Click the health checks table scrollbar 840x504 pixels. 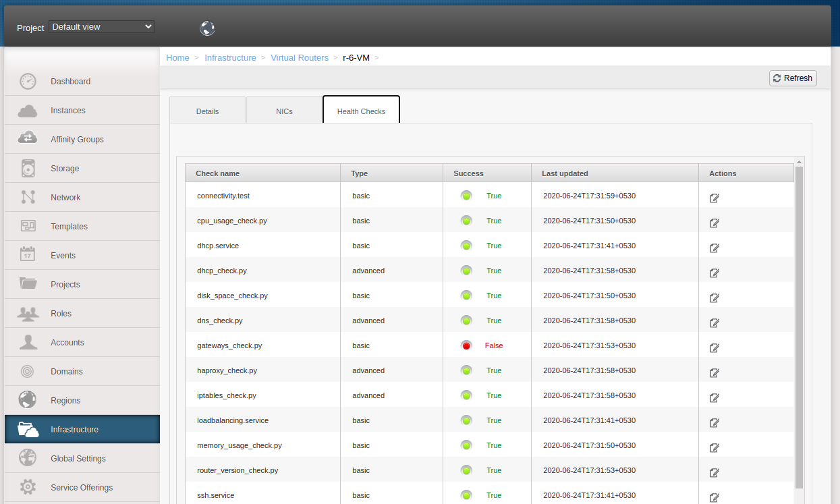[x=800, y=327]
